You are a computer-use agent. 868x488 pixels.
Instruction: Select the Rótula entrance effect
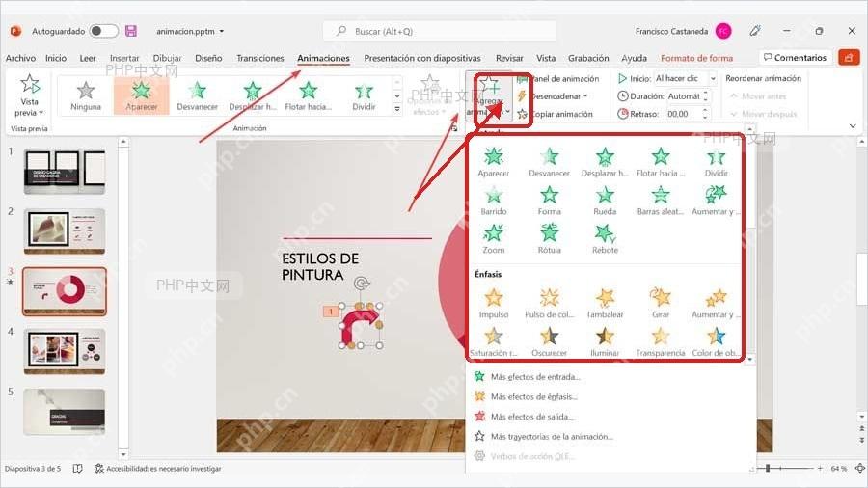click(549, 238)
